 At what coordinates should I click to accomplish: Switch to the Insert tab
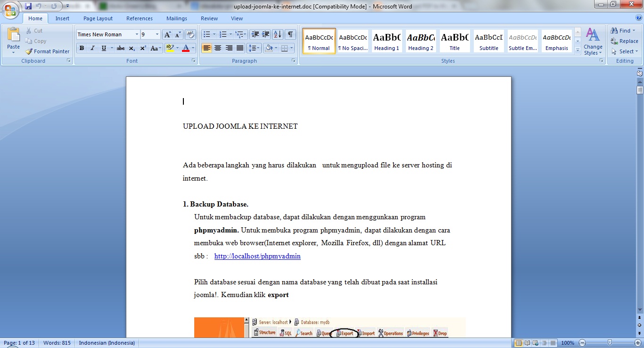(x=62, y=18)
